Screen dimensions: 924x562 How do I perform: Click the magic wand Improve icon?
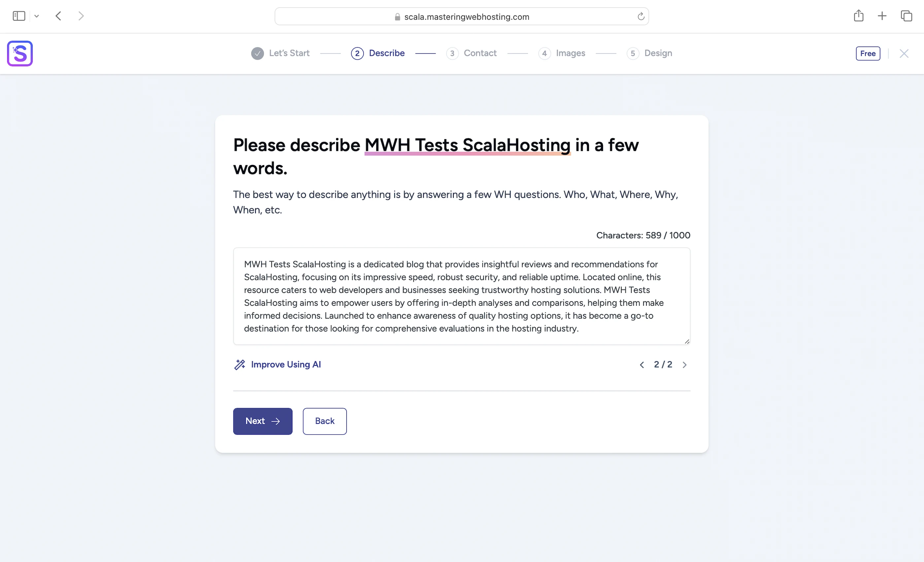[240, 364]
